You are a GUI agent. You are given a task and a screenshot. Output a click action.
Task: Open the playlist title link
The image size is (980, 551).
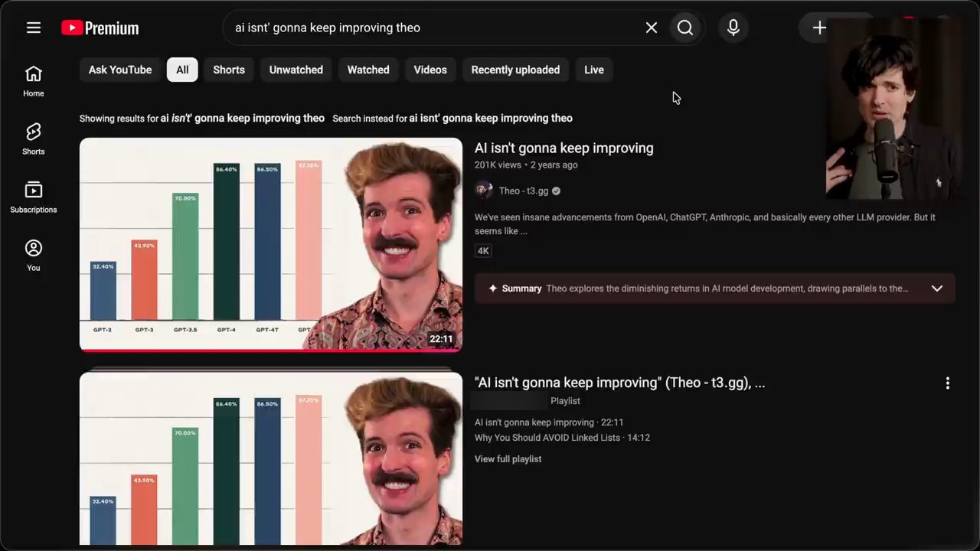[x=619, y=383]
